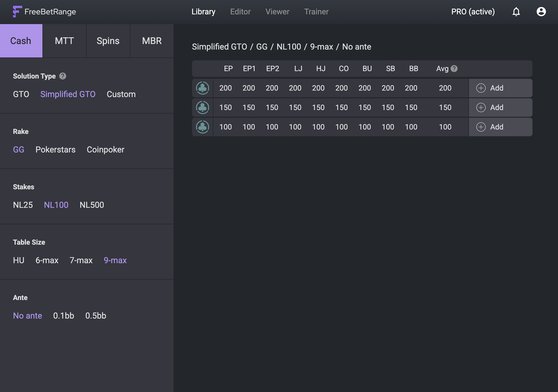Open the user account profile icon
The image size is (558, 392).
pos(541,12)
